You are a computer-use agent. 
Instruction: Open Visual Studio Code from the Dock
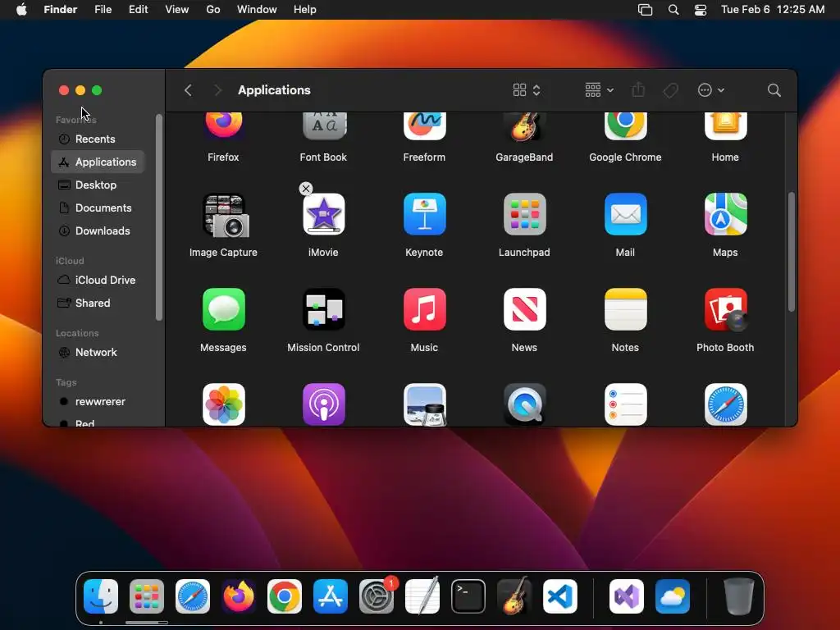click(559, 596)
